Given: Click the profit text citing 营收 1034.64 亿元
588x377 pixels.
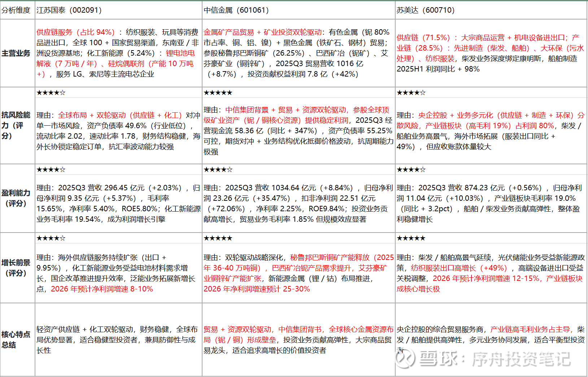Looking at the screenshot, I should point(298,203).
